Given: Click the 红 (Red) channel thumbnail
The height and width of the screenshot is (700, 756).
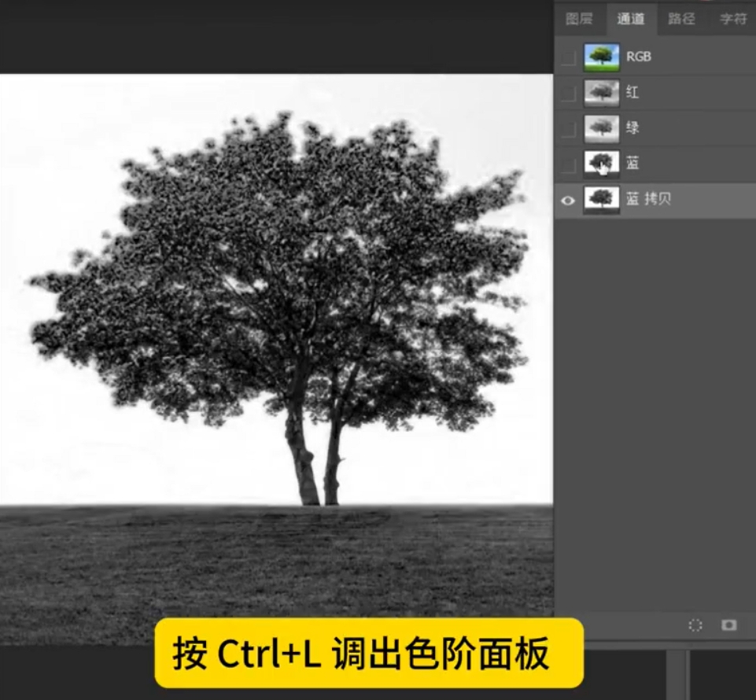Looking at the screenshot, I should 601,92.
